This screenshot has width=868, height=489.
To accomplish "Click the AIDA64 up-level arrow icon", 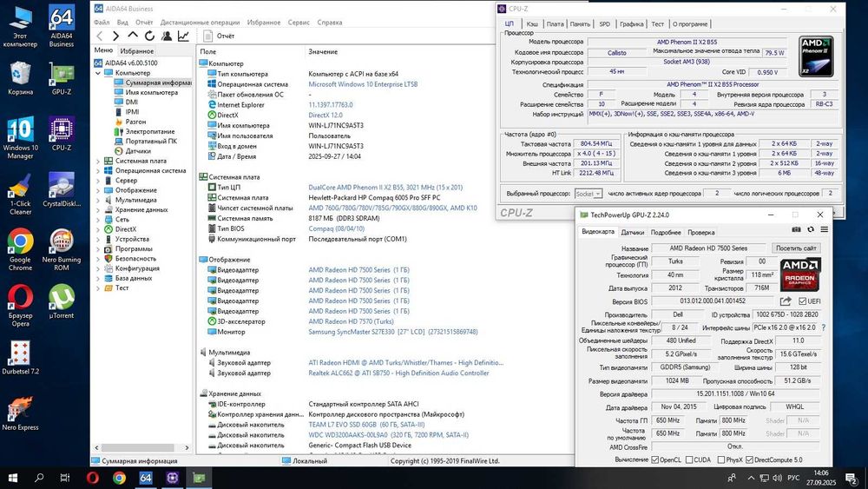I will pyautogui.click(x=133, y=36).
